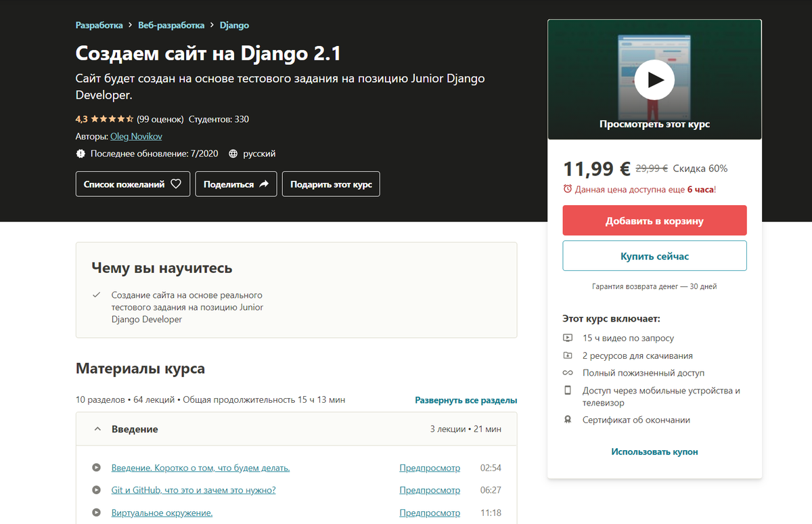Play the course preview video
The image size is (812, 524).
tap(654, 79)
